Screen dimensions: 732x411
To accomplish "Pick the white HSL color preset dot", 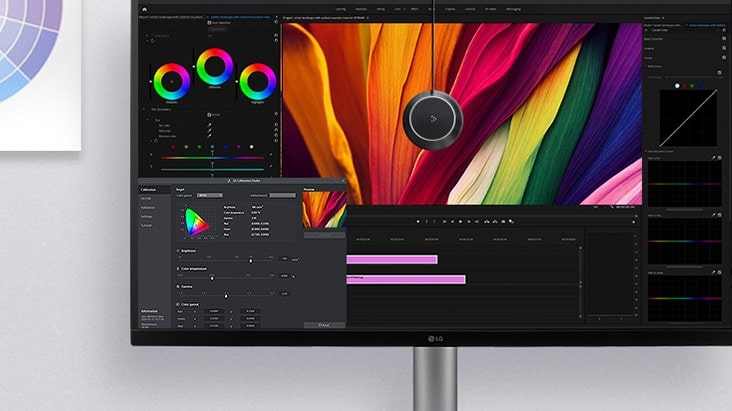I will [x=252, y=147].
